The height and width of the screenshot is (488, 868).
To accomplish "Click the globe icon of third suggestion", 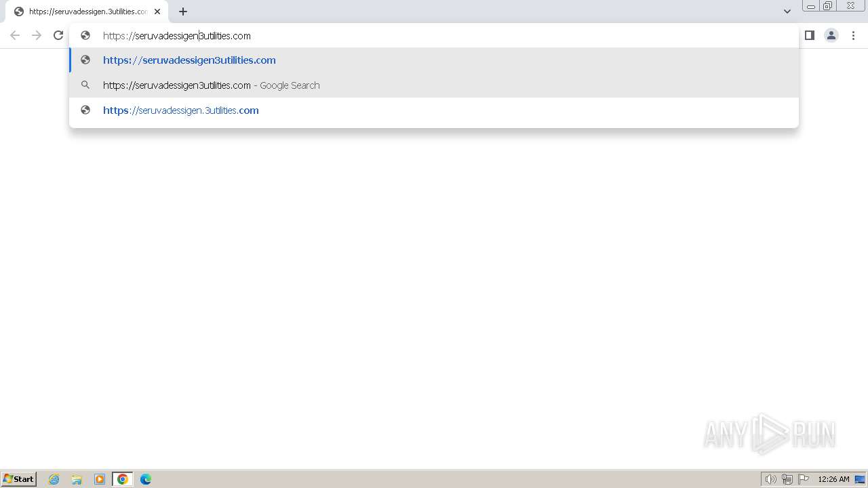I will coord(85,110).
